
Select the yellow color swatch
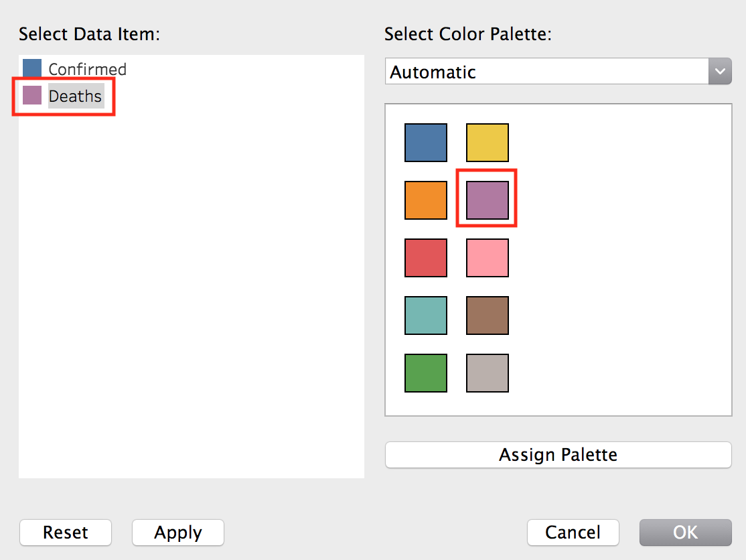[487, 142]
